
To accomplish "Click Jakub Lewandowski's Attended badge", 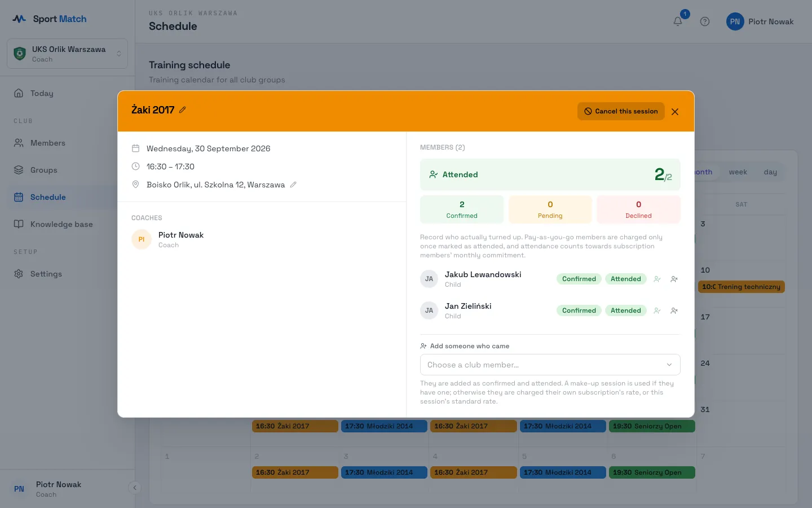I will (625, 279).
